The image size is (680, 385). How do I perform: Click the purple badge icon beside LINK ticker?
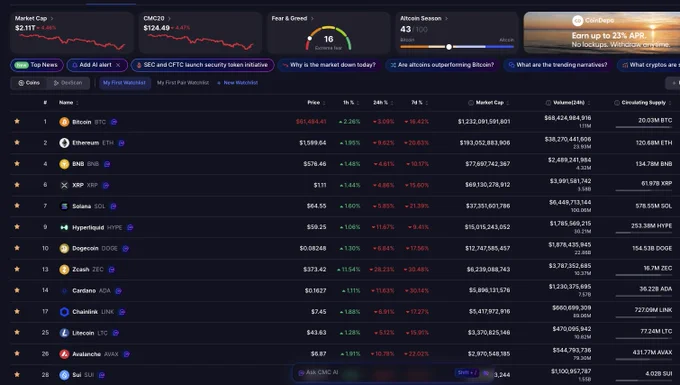tap(122, 312)
